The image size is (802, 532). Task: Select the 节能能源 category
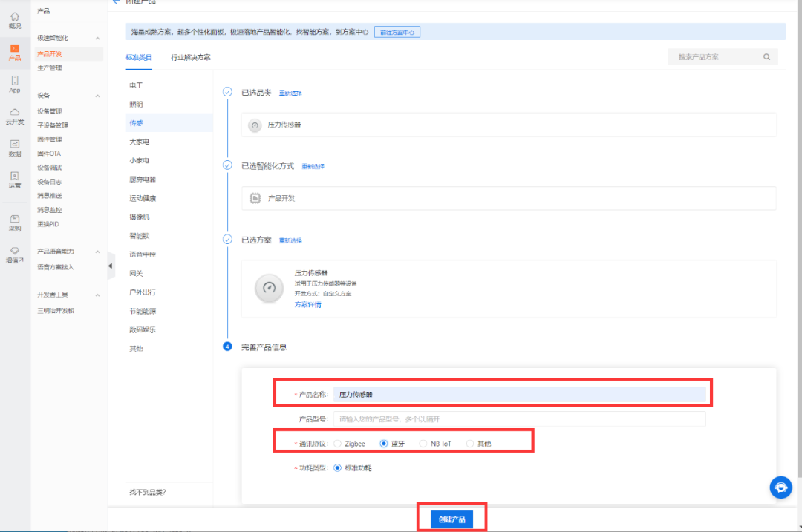tap(143, 311)
